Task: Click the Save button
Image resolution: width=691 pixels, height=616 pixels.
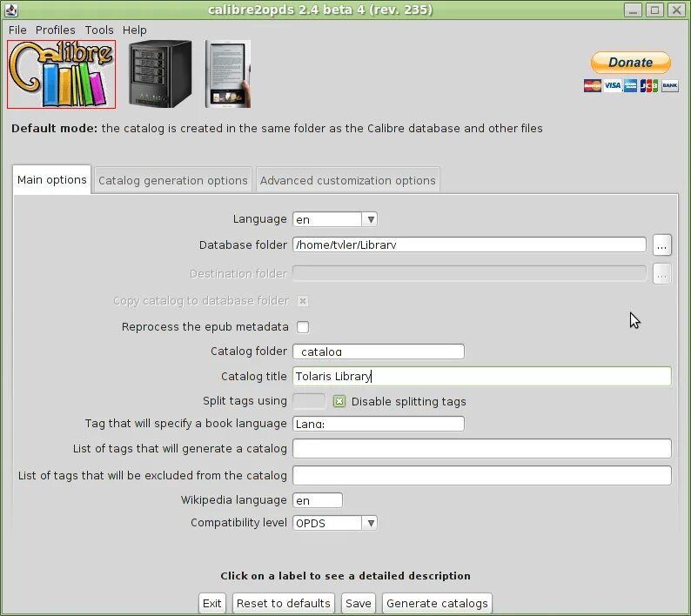Action: [x=359, y=603]
